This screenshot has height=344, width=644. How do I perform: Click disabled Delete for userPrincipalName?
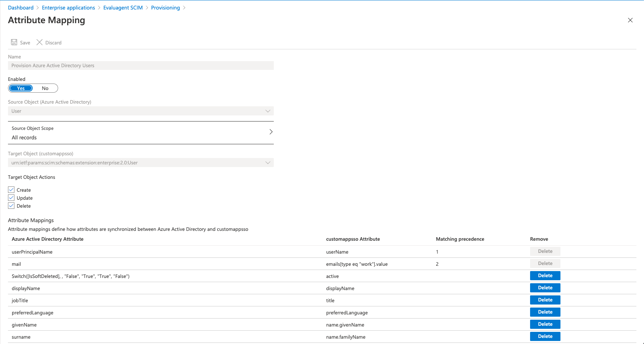545,251
